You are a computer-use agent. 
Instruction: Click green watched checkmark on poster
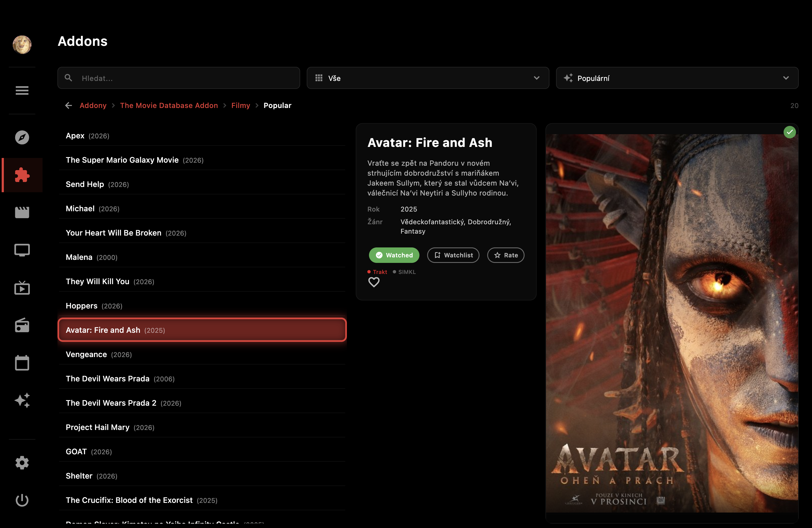click(x=789, y=132)
